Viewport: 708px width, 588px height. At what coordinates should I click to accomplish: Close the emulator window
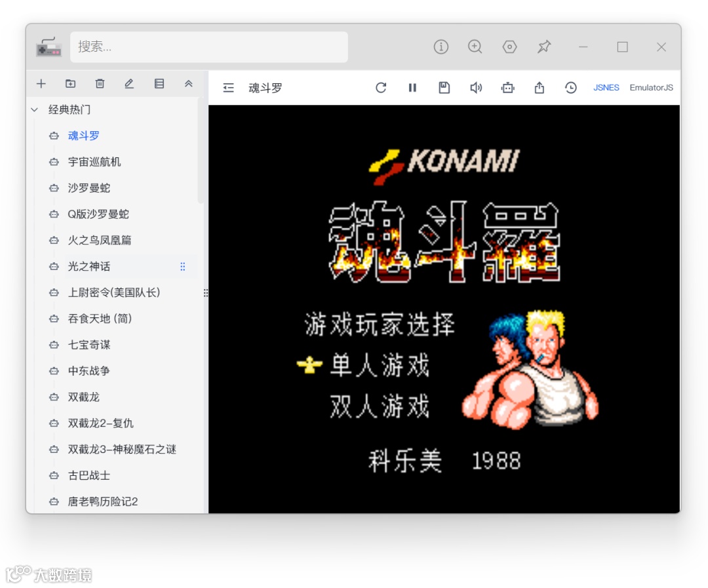pyautogui.click(x=661, y=47)
